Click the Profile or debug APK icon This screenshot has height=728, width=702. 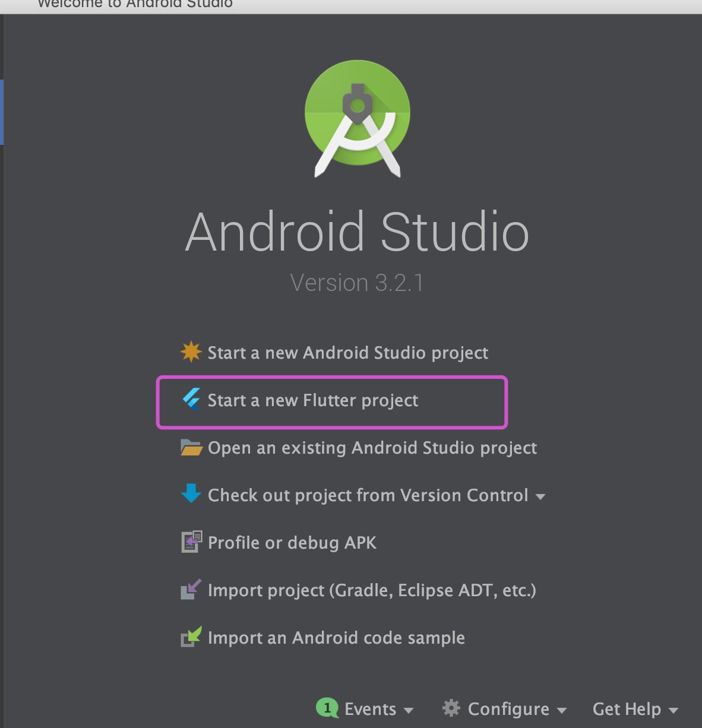click(x=191, y=542)
